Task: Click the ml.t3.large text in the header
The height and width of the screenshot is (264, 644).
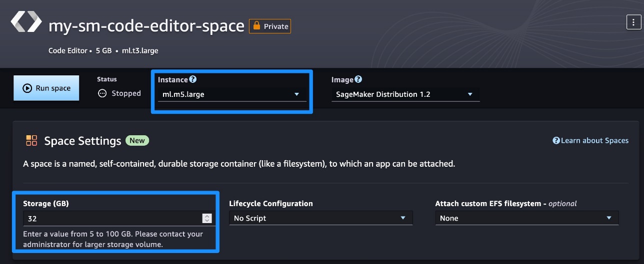Action: pyautogui.click(x=139, y=50)
